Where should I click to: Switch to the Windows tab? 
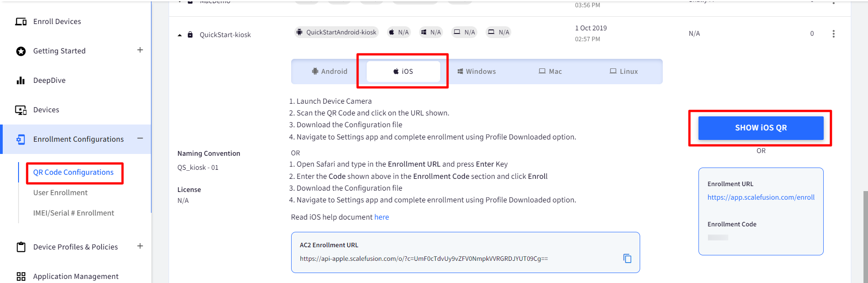click(476, 72)
